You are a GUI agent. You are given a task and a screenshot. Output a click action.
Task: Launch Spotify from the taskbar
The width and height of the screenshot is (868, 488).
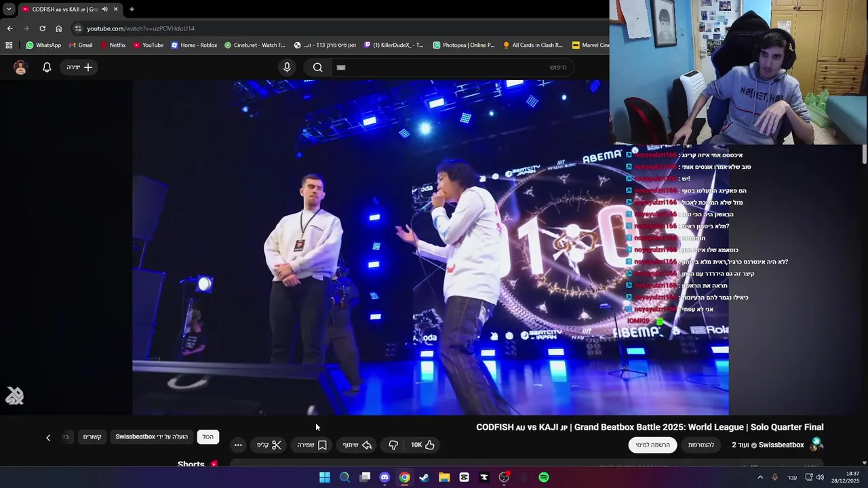pos(544,477)
